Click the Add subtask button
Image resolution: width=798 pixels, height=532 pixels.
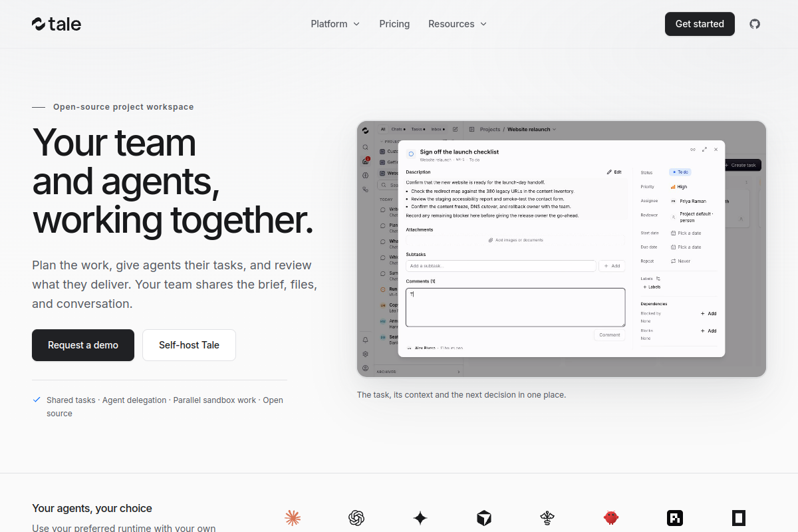click(x=612, y=266)
